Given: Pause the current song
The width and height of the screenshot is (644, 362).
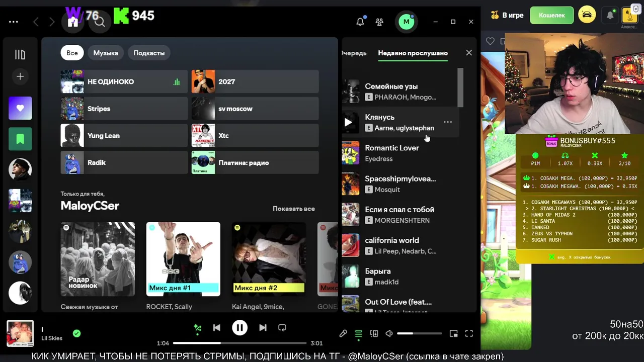Looking at the screenshot, I should point(239,328).
